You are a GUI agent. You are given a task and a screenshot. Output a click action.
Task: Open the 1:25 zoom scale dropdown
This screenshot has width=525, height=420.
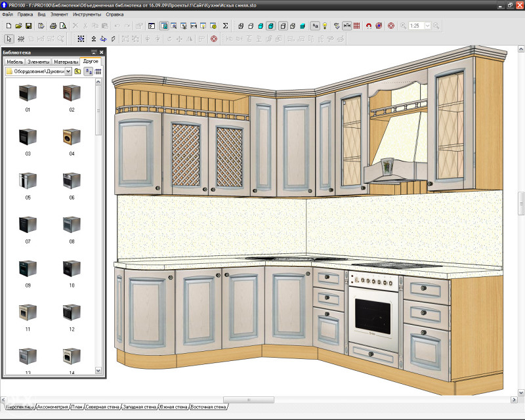(427, 27)
